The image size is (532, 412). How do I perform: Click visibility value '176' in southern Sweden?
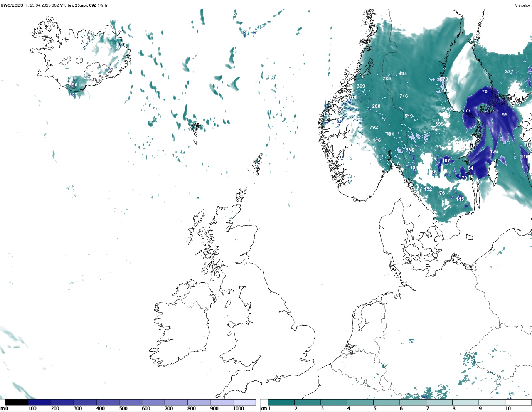click(441, 193)
